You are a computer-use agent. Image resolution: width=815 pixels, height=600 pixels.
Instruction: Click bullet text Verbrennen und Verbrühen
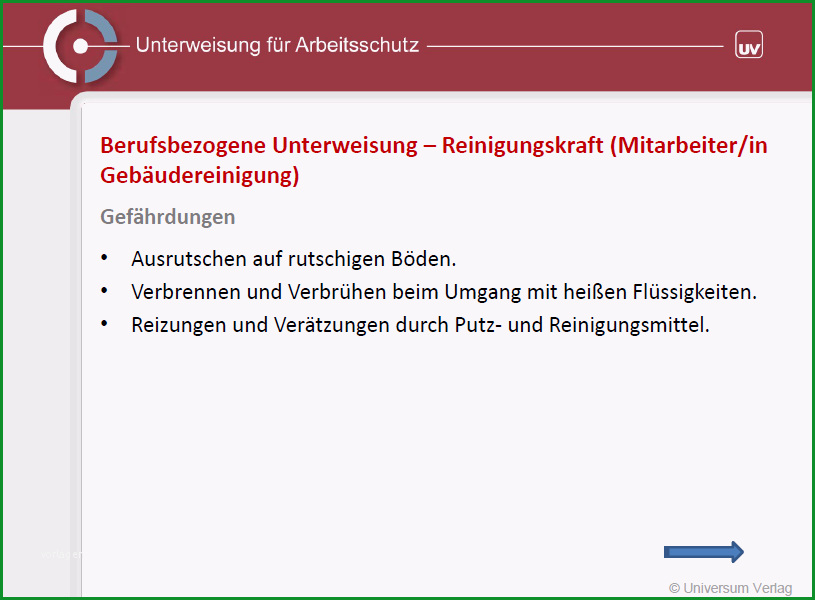pyautogui.click(x=444, y=292)
